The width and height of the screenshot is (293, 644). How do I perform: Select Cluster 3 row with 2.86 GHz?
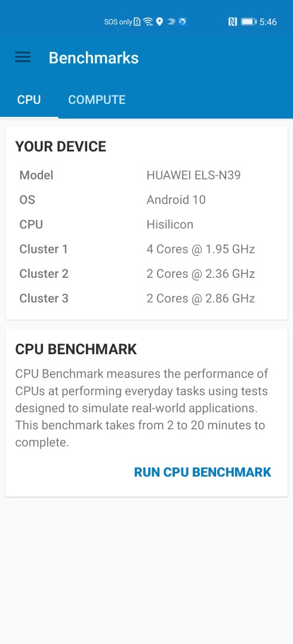(x=146, y=299)
